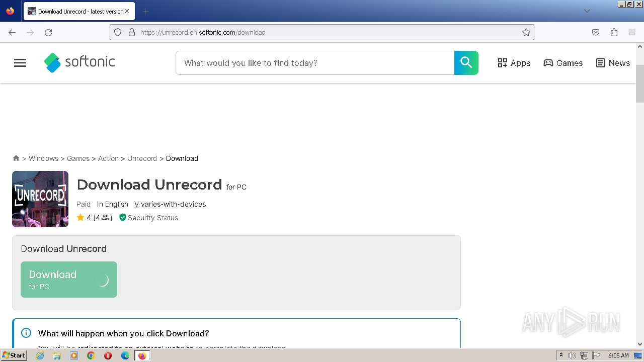The height and width of the screenshot is (362, 644).
Task: Open the Games section
Action: (563, 63)
